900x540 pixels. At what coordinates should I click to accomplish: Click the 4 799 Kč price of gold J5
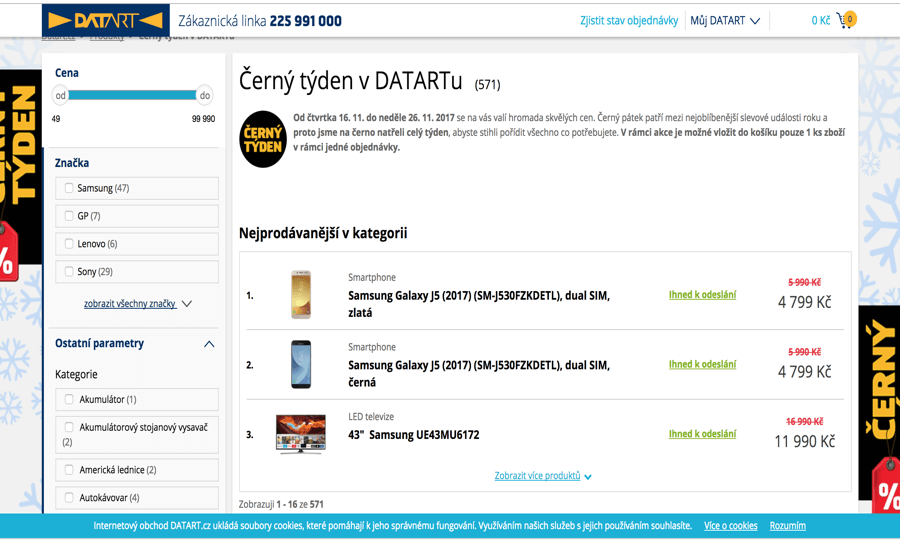[805, 302]
